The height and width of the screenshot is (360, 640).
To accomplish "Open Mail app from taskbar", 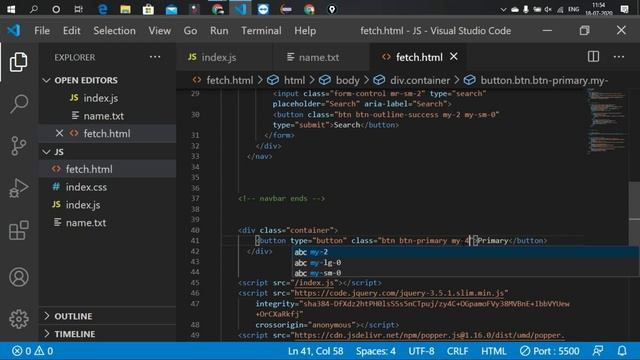I will 171,9.
